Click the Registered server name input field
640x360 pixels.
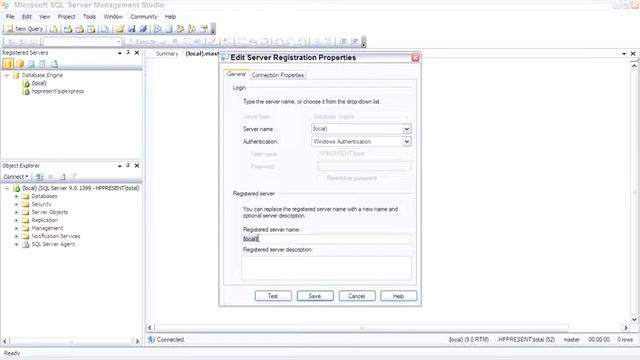[x=326, y=239]
